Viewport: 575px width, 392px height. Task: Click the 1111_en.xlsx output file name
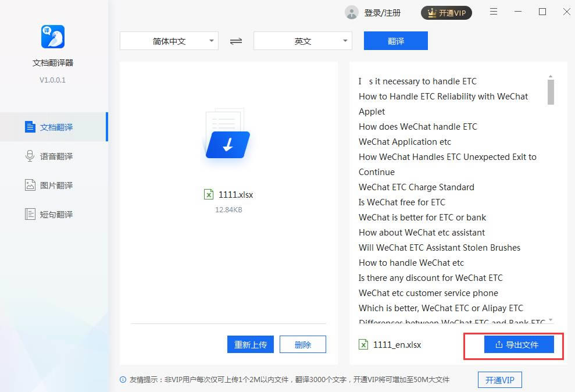tap(397, 345)
